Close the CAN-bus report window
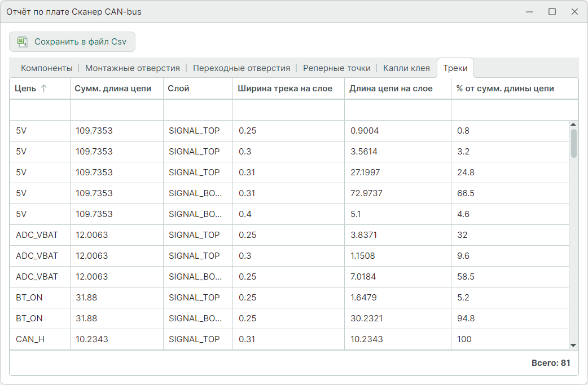Image resolution: width=588 pixels, height=385 pixels. [574, 12]
